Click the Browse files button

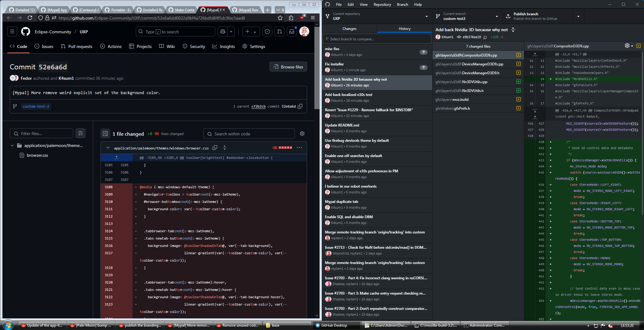[288, 67]
